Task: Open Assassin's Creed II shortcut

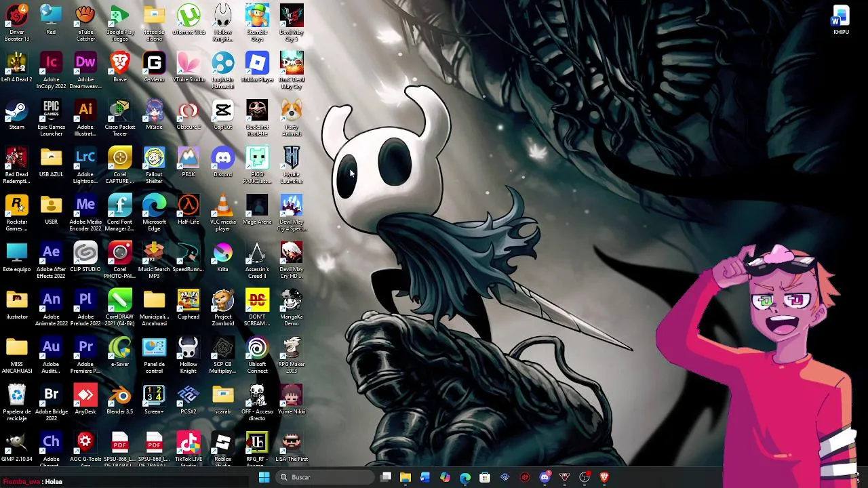Action: (x=257, y=260)
